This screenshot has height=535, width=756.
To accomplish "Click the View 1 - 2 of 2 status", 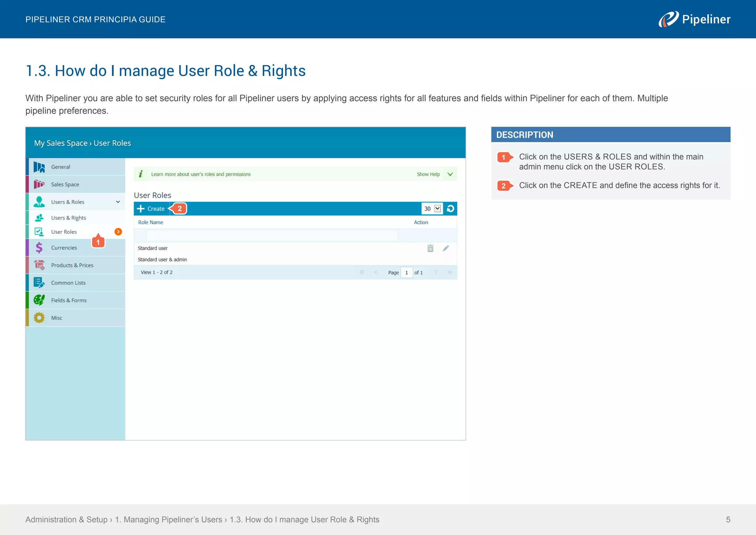I will click(x=157, y=272).
